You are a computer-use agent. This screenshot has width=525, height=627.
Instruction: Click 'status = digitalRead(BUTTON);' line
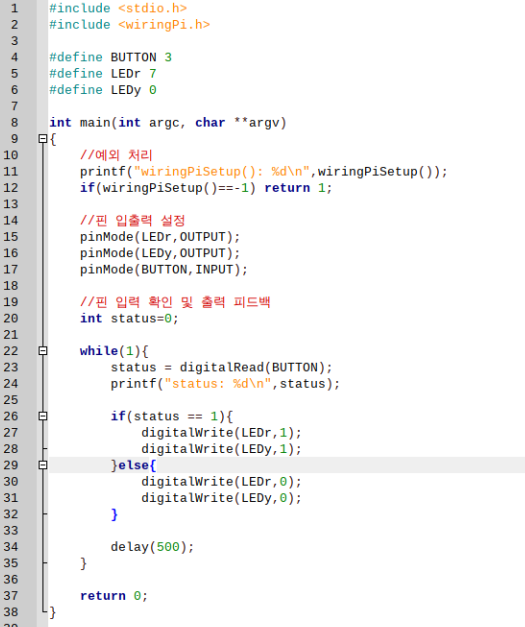coord(222,367)
